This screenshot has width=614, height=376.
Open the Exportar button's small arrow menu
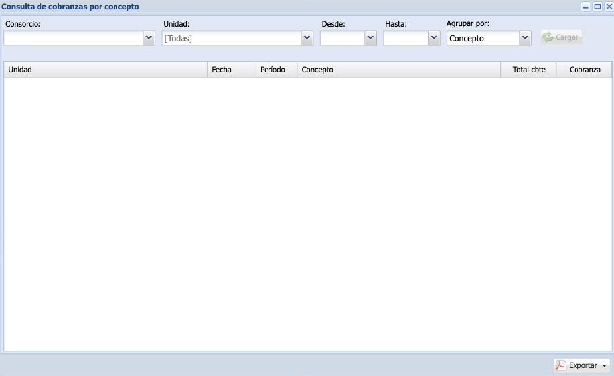(604, 366)
